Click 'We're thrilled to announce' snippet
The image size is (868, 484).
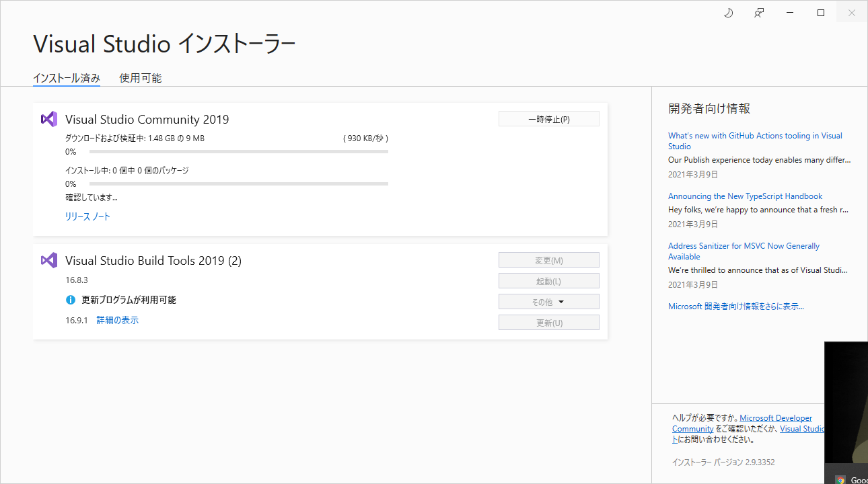click(758, 270)
